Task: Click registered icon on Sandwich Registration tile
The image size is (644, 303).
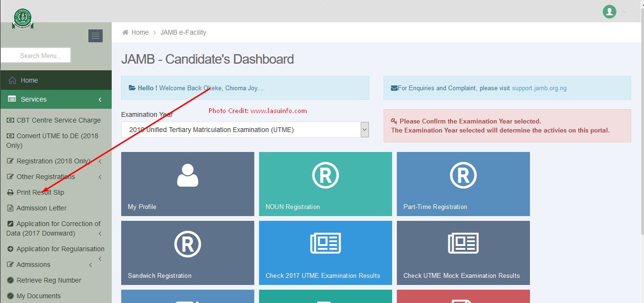Action: point(188,244)
